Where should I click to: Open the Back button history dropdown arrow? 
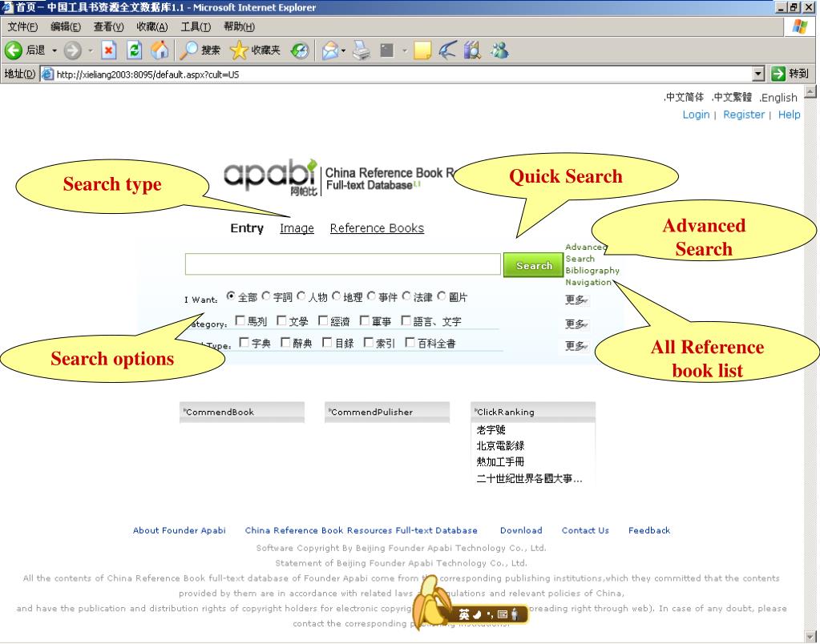click(54, 50)
